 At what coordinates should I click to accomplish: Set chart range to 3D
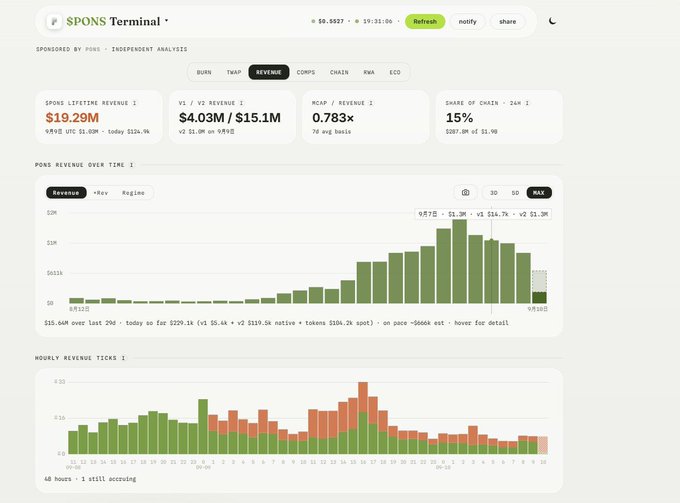[494, 193]
